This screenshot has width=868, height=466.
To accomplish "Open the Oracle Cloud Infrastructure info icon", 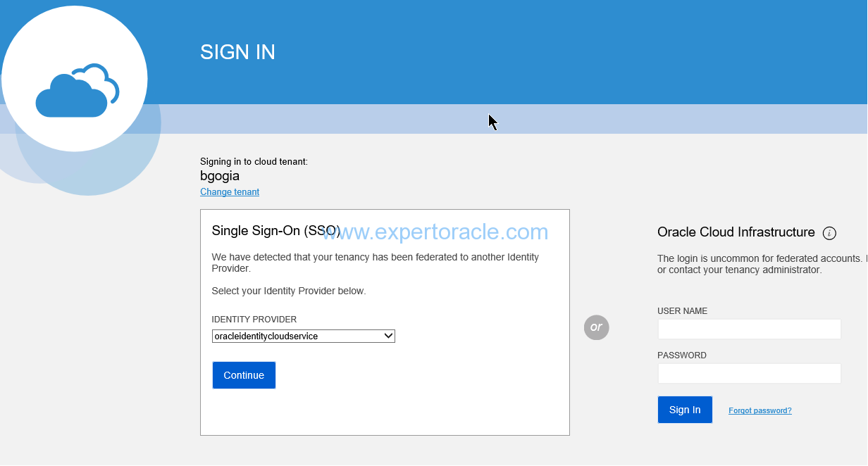I will [x=829, y=233].
